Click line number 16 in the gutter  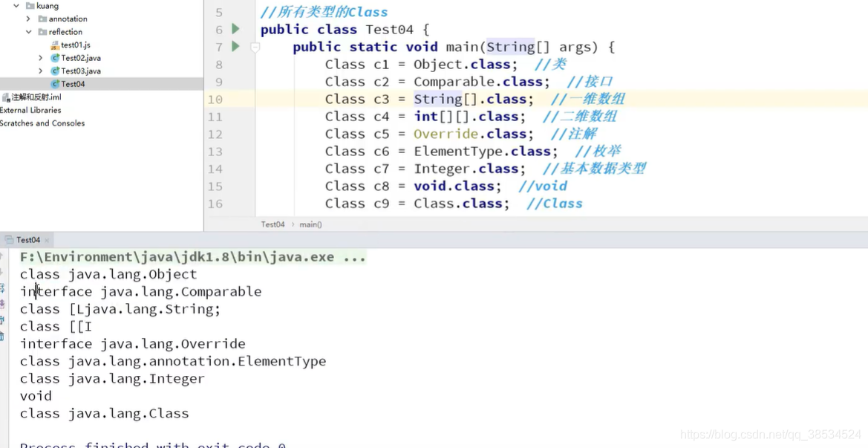[x=215, y=204]
